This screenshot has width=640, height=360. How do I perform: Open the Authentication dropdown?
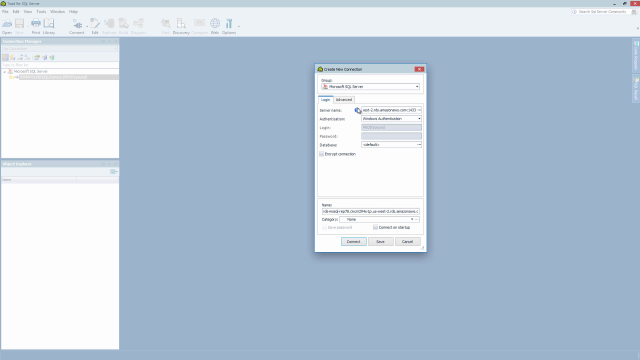click(391, 119)
